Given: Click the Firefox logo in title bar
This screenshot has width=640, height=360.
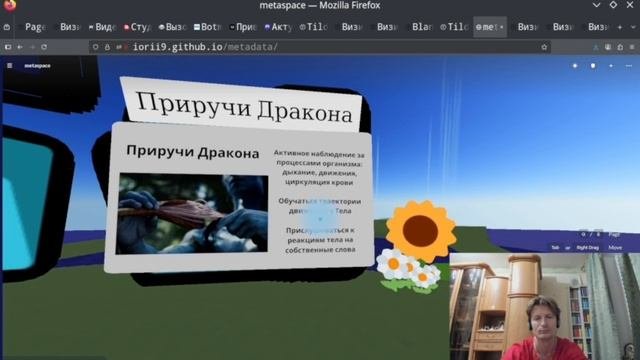Looking at the screenshot, I should click(x=9, y=5).
